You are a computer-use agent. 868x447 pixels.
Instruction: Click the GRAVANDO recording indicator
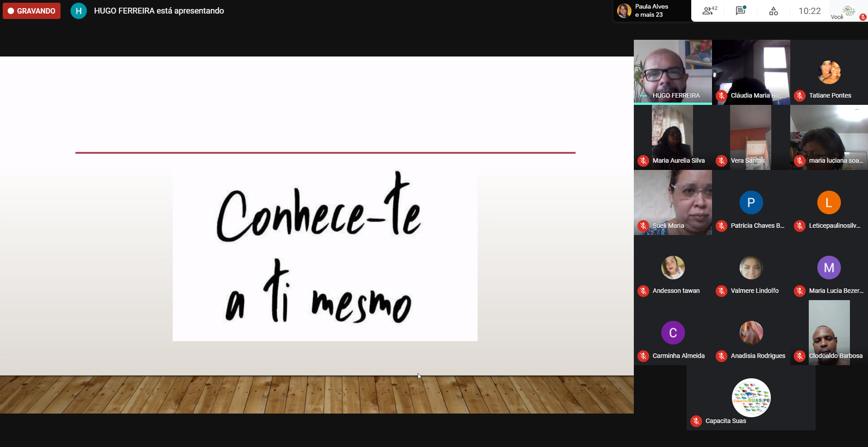[x=32, y=11]
